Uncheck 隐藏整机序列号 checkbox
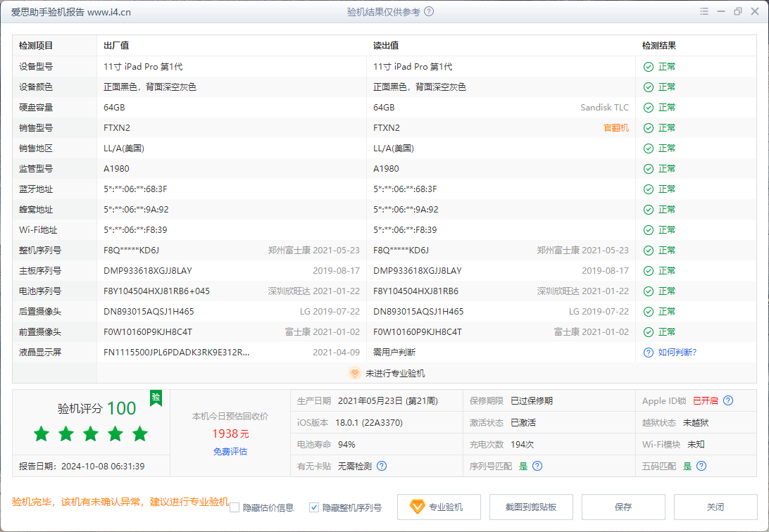769x532 pixels. 315,507
